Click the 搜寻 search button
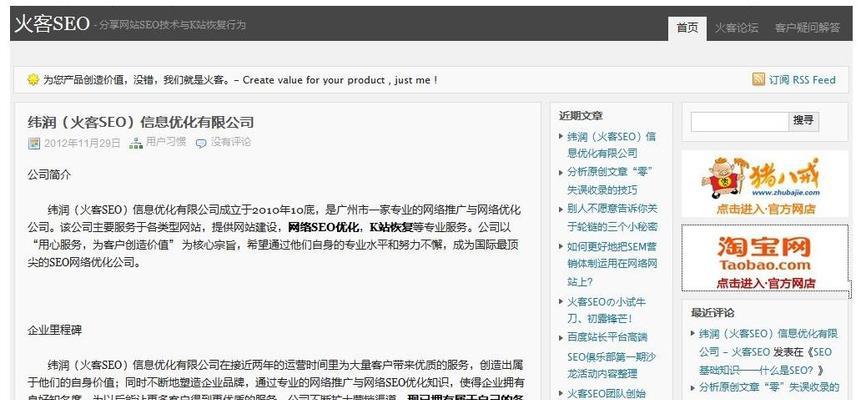 point(803,121)
